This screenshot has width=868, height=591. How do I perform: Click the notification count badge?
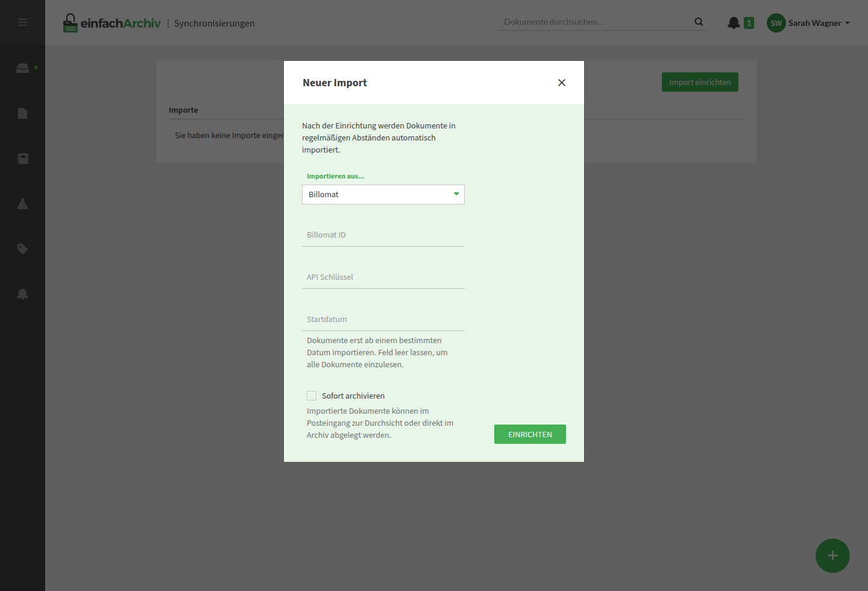[x=749, y=23]
